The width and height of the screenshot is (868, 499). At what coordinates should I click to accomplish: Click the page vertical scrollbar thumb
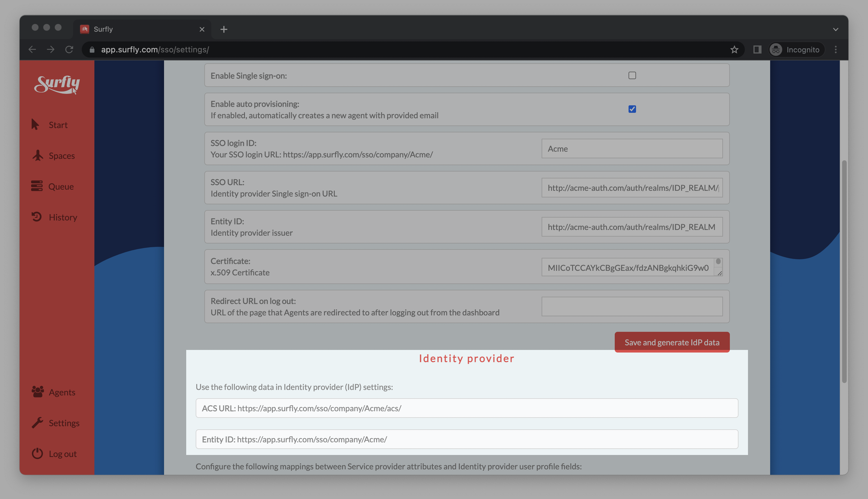coord(844,271)
